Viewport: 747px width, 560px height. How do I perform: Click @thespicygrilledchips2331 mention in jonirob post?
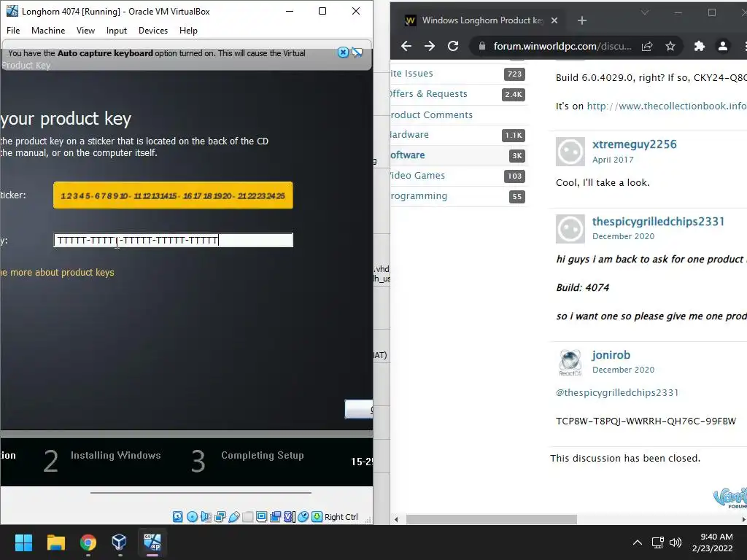(x=617, y=392)
